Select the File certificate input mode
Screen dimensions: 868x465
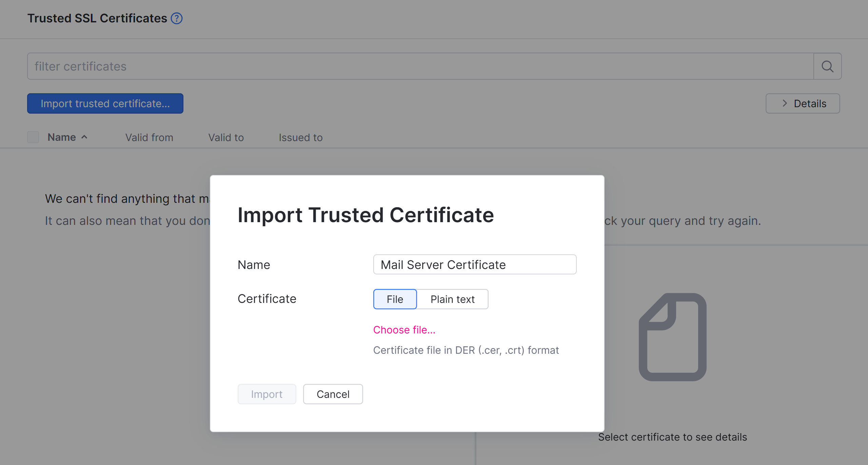pos(395,299)
